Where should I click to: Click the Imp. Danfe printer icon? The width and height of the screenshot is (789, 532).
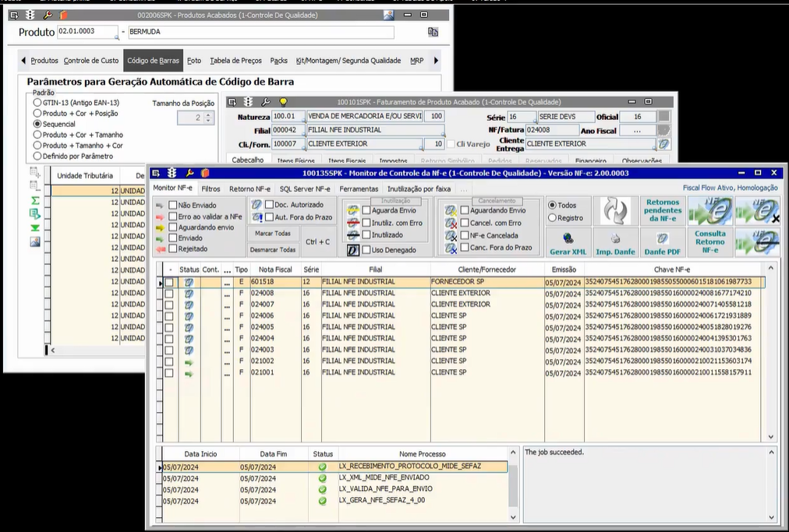pos(615,239)
